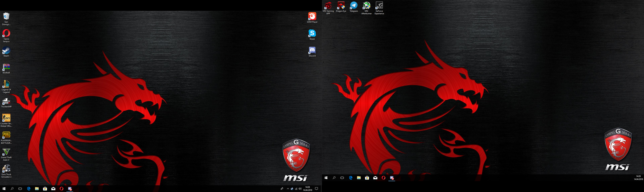Screen dimensions: 644x192
Task: Launch Microsoft Edge from right taskbar
Action: tap(351, 178)
